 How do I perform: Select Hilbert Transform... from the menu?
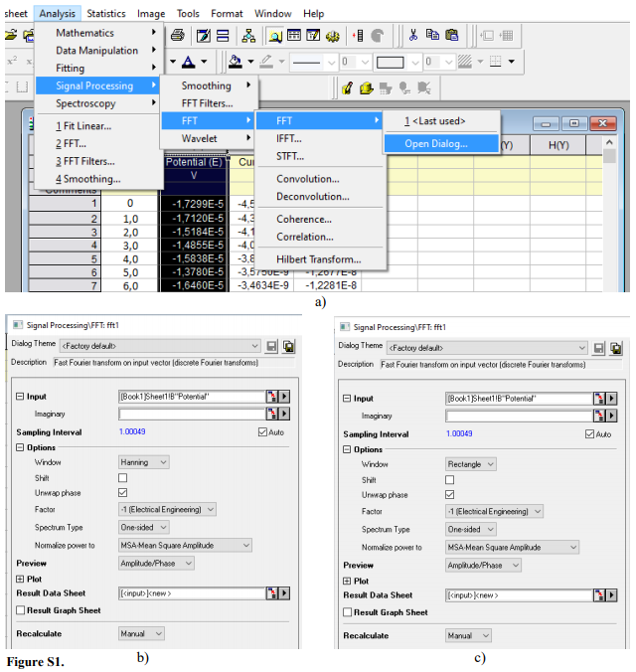[318, 259]
